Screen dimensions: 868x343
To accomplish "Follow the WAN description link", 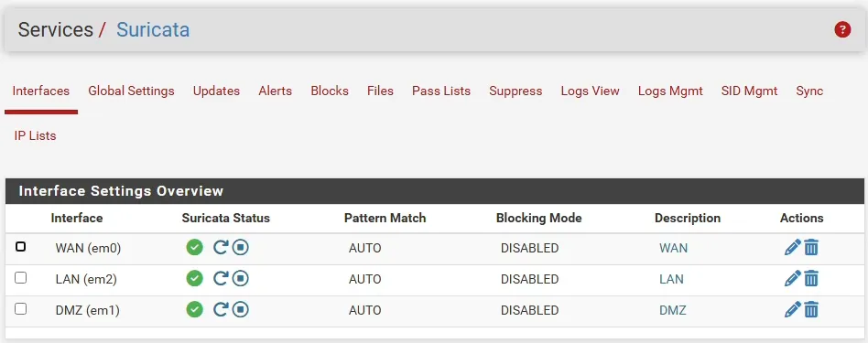I will click(x=673, y=248).
